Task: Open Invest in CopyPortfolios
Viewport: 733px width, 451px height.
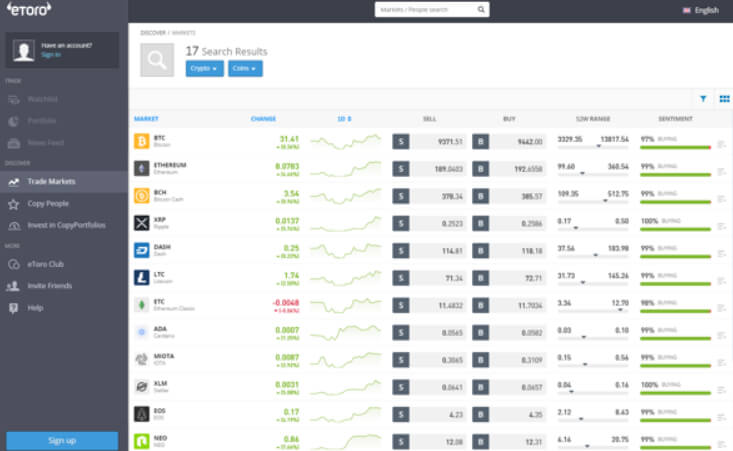Action: (x=64, y=225)
